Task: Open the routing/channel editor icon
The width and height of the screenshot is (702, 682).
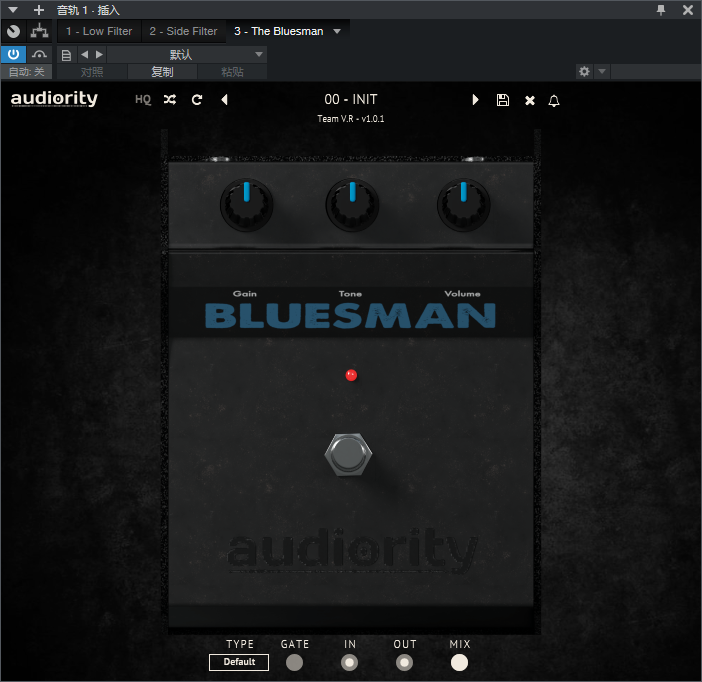Action: pos(39,31)
